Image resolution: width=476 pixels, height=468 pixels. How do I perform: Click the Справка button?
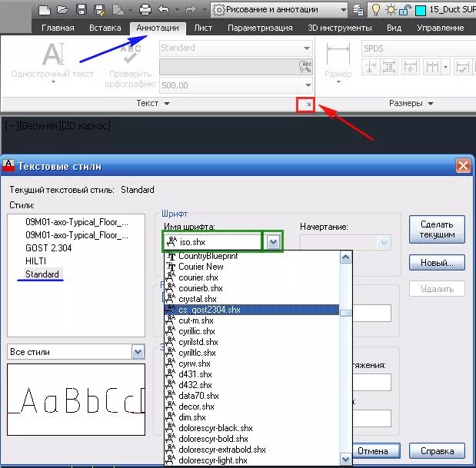coord(437,451)
